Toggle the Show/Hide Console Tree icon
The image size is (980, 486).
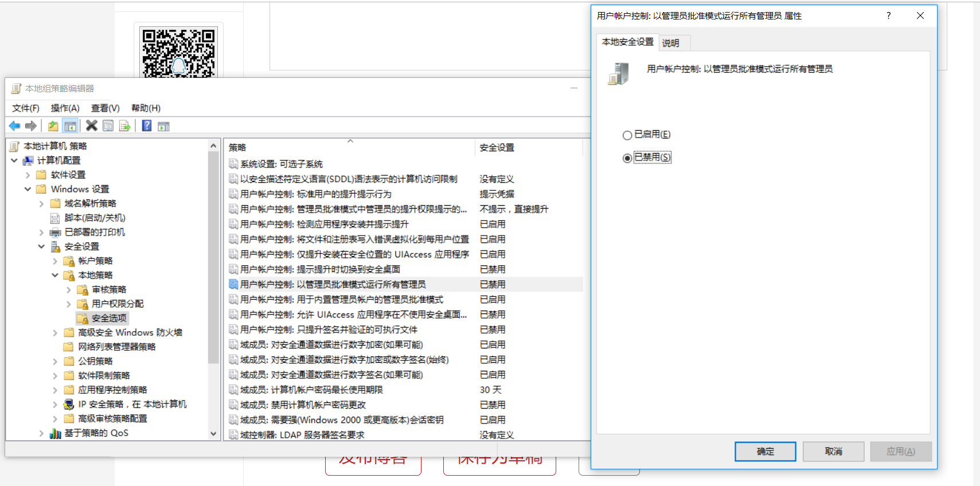tap(70, 126)
